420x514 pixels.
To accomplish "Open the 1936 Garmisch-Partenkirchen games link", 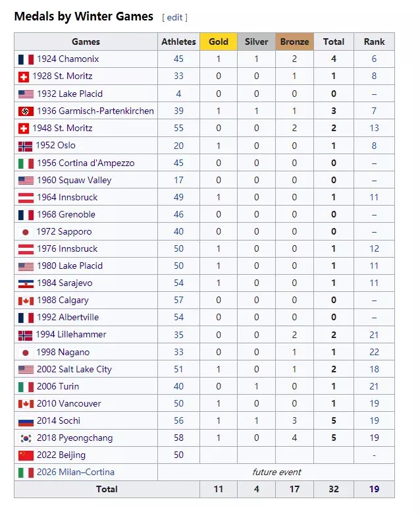I will [95, 111].
